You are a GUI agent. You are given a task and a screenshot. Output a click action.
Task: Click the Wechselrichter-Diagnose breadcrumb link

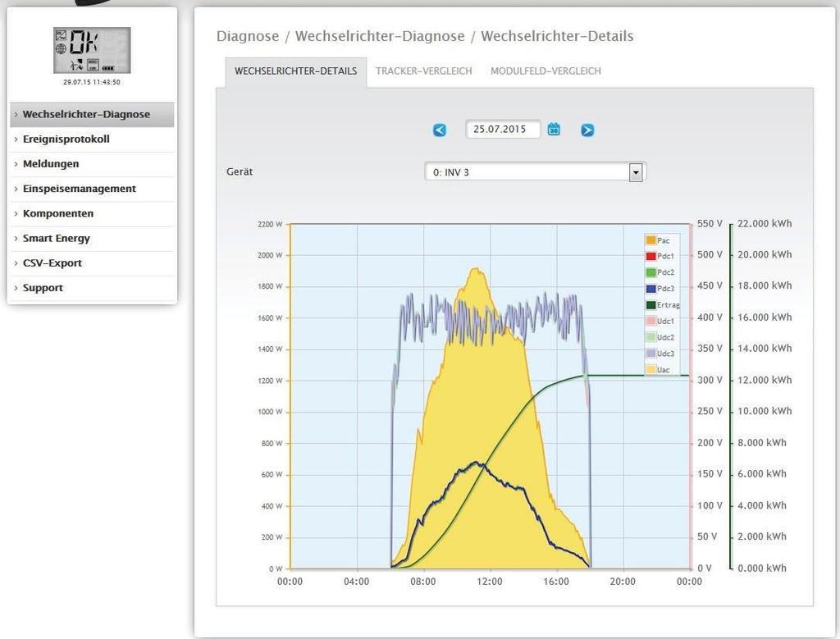(x=380, y=36)
